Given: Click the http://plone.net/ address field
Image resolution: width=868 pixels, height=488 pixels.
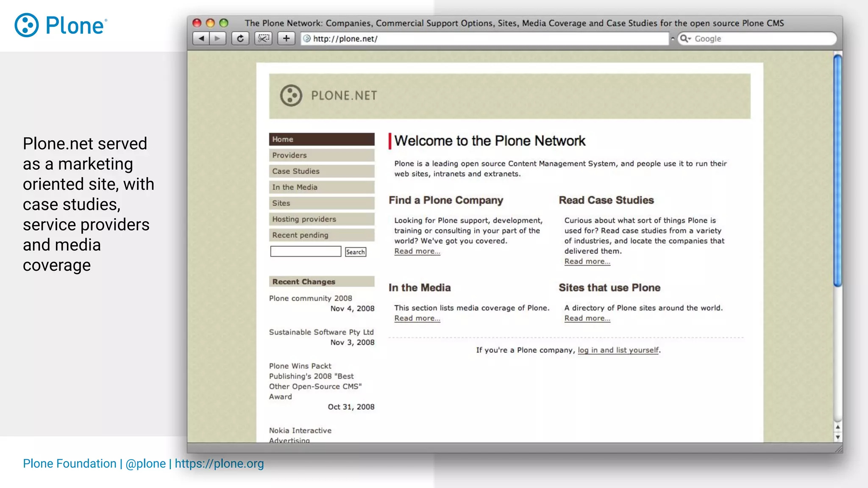Looking at the screenshot, I should 485,39.
